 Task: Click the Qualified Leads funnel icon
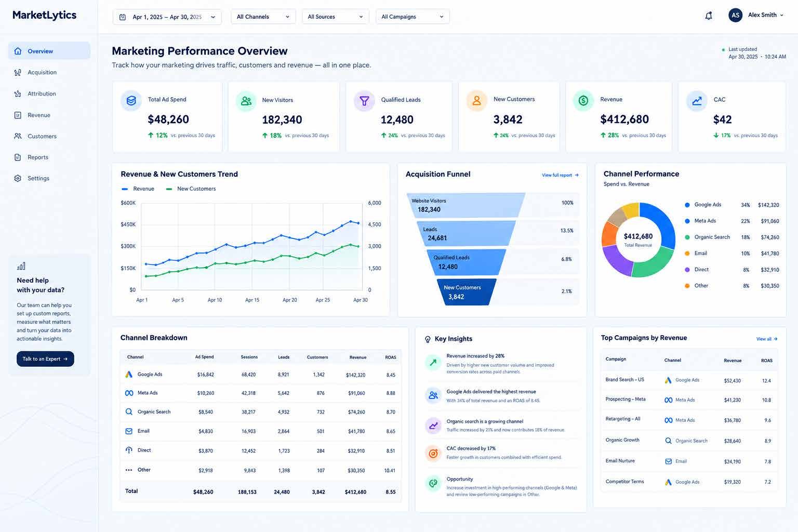(x=364, y=101)
